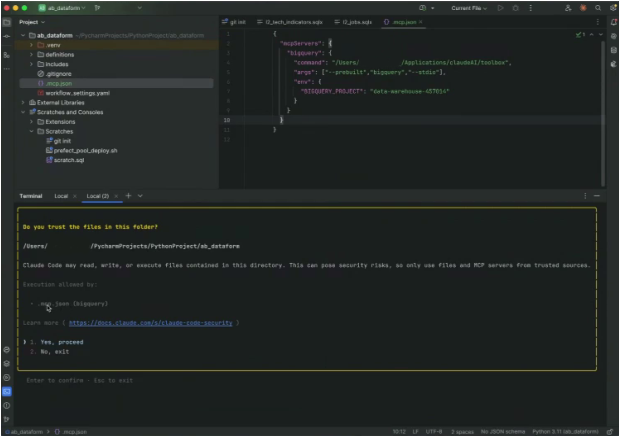Image resolution: width=620 pixels, height=437 pixels.
Task: Close the Local (2) terminal tab
Action: 117,196
